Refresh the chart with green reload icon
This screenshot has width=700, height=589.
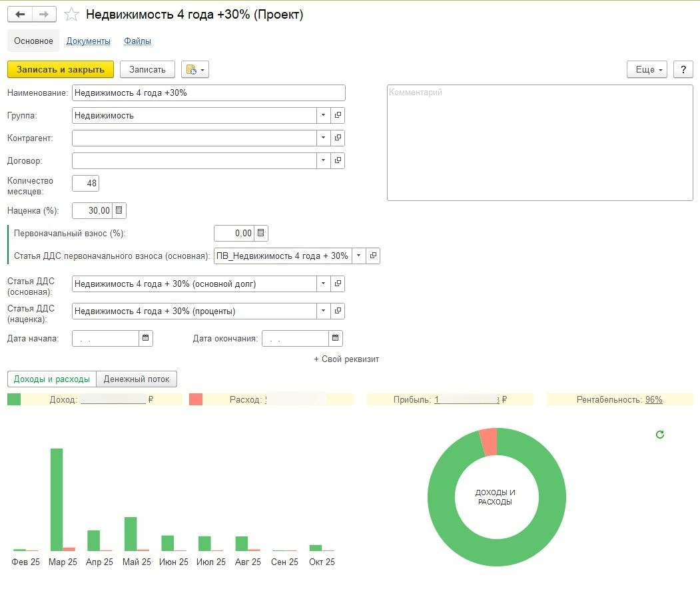coord(660,435)
